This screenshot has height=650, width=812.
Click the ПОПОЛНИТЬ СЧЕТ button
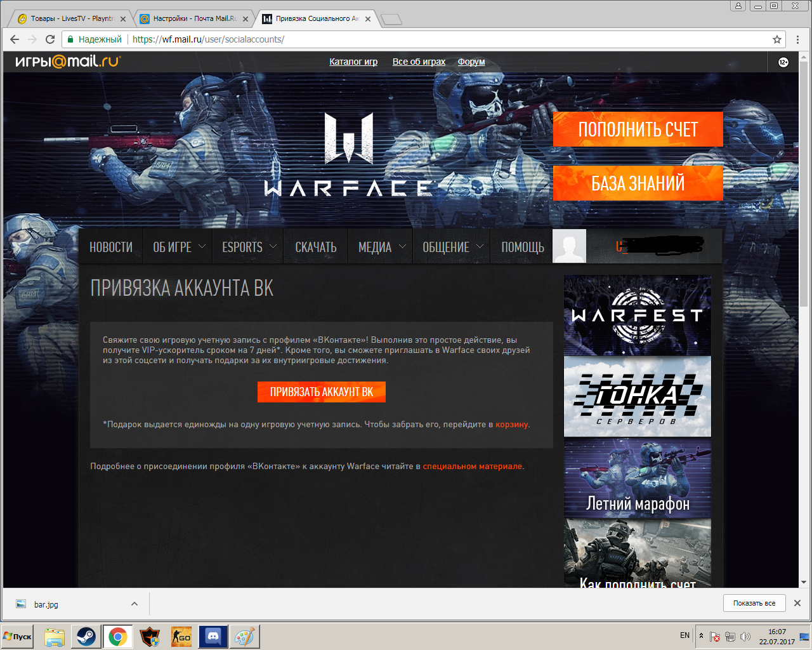(638, 129)
